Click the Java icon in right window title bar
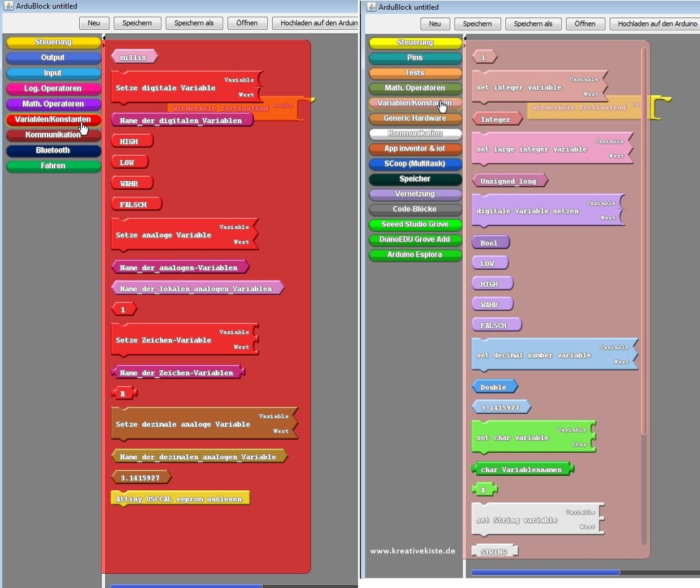This screenshot has height=588, width=700. (372, 7)
